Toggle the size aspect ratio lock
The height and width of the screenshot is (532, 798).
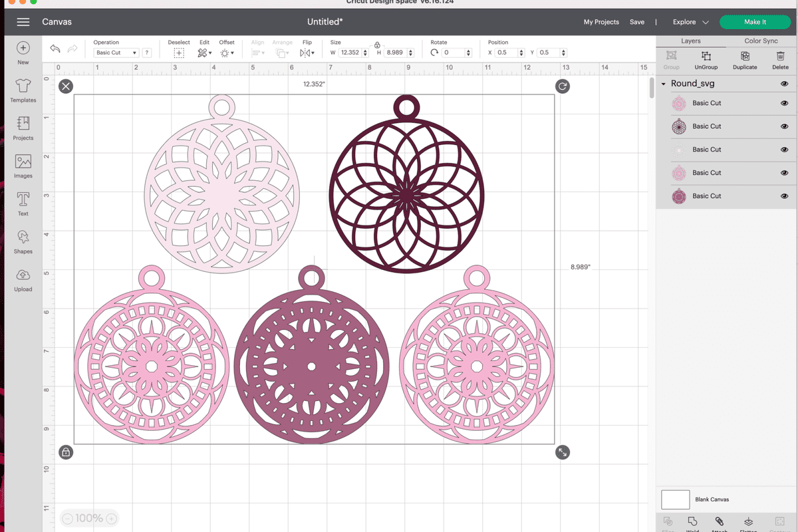tap(377, 44)
